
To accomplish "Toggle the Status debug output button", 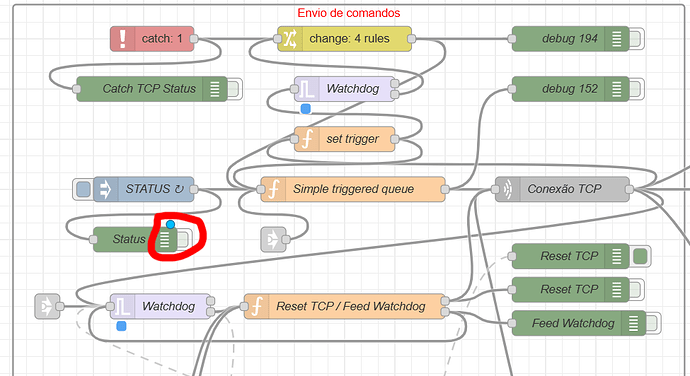I will click(x=184, y=240).
